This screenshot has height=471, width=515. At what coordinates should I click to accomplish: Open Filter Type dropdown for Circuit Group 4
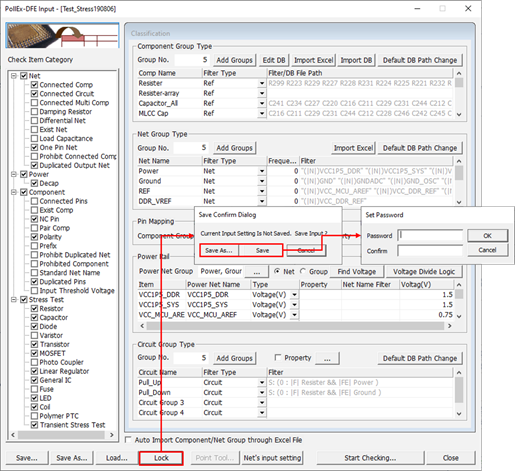coord(262,413)
